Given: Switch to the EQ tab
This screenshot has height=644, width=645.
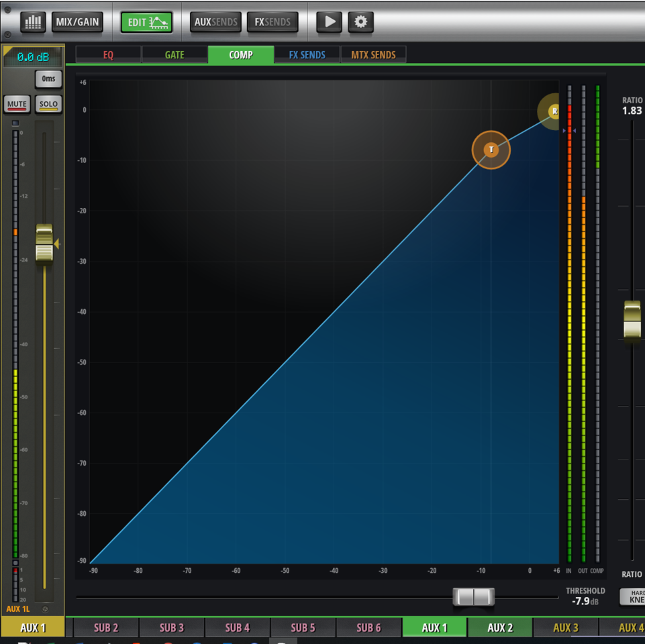Looking at the screenshot, I should tap(108, 55).
